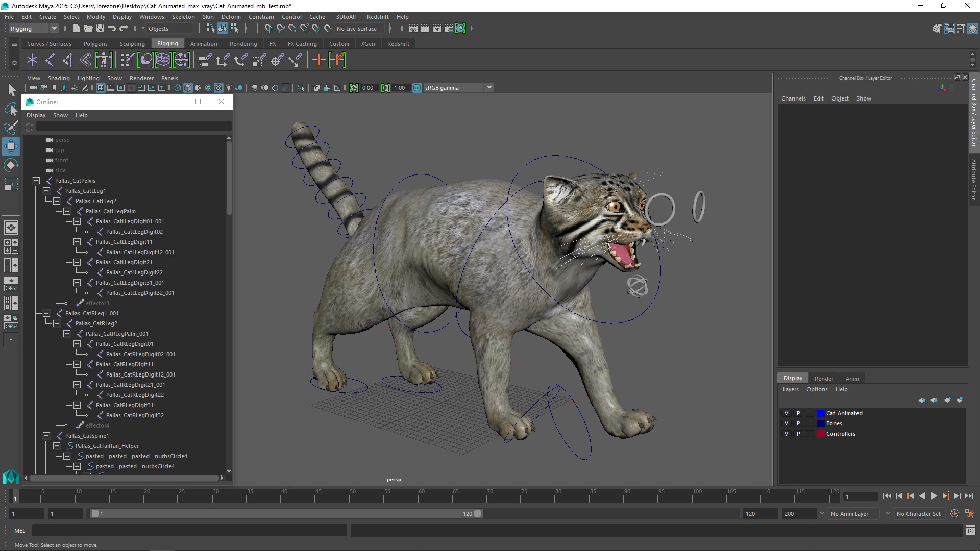
Task: Play animation forwards
Action: [934, 496]
